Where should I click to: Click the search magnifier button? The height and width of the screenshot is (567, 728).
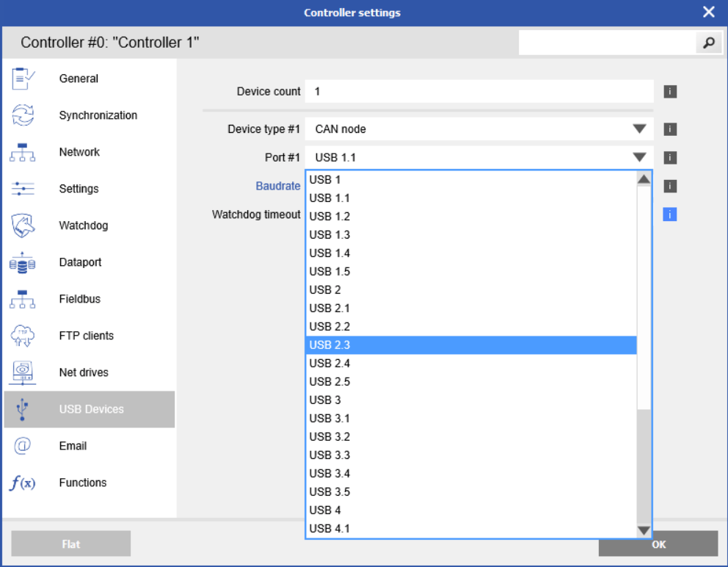pos(708,43)
